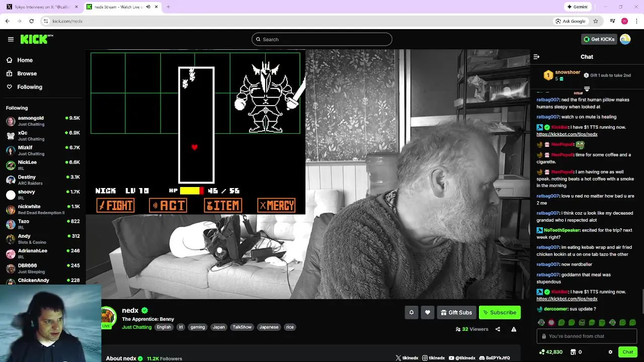This screenshot has height=362, width=644.
Task: Open DBR666 channel in Following list
Action: point(43,268)
